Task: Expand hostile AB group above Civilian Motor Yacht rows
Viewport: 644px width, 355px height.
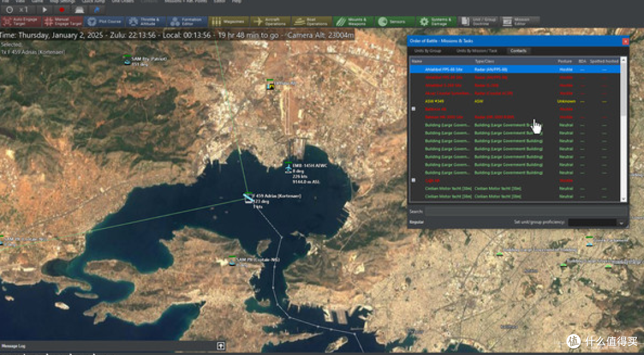Action: (x=414, y=180)
